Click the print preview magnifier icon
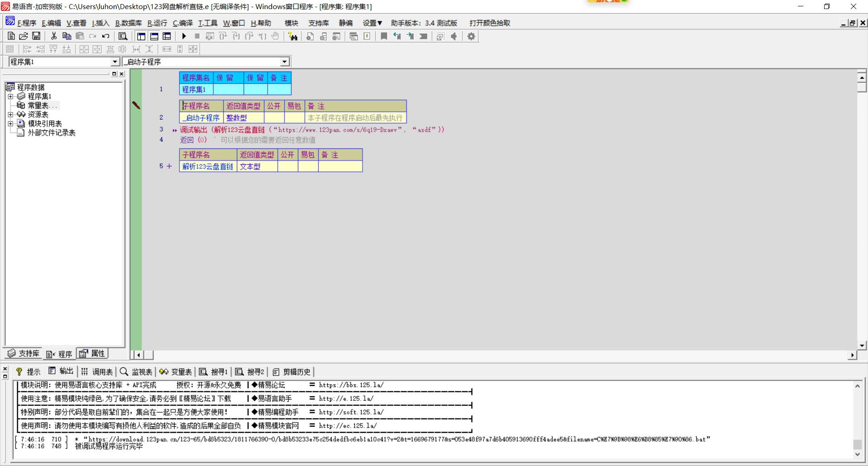This screenshot has height=466, width=868. (123, 36)
